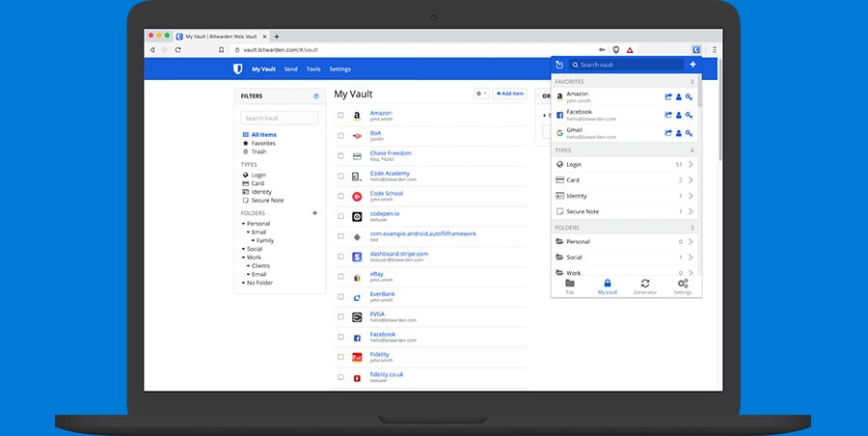Click the web page vertical scrollbar

point(720,111)
